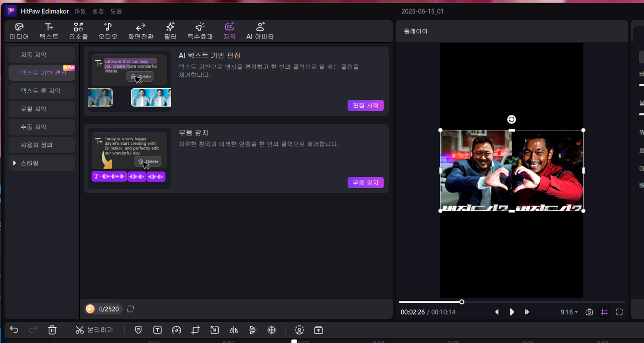Open the 설정 menu
Viewport: 644px width, 343px height.
[98, 11]
